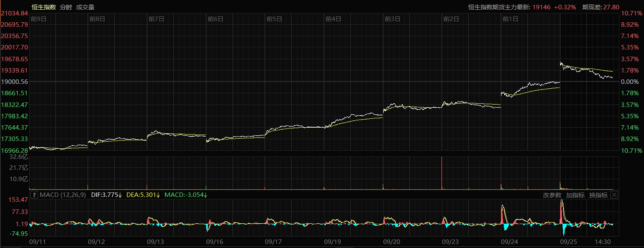Screen dimensions: 644x248
Task: Select the 前1日 day marker
Action: (510, 19)
